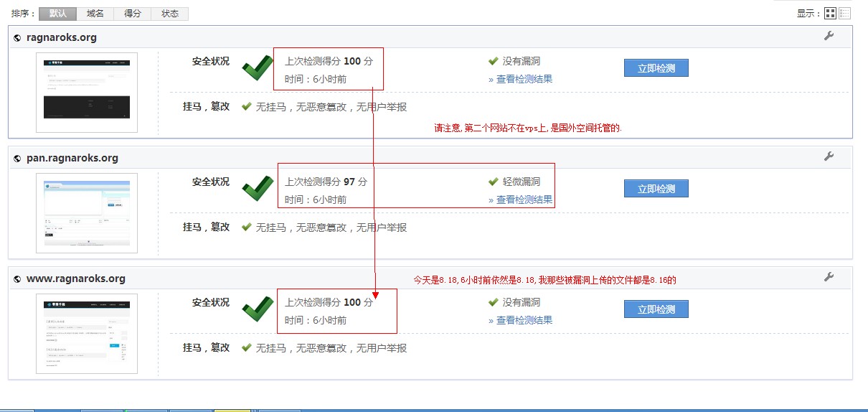The height and width of the screenshot is (412, 868).
Task: Click 立即检测 for www.ragnaroks.org
Action: [x=656, y=309]
